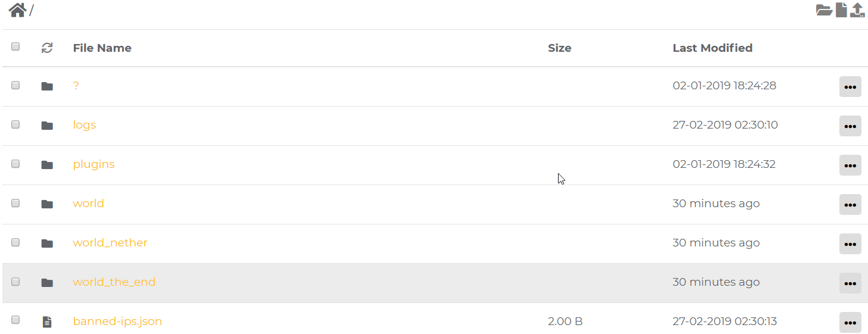868x334 pixels.
Task: Click the folder icon beside world_nether
Action: pyautogui.click(x=47, y=244)
